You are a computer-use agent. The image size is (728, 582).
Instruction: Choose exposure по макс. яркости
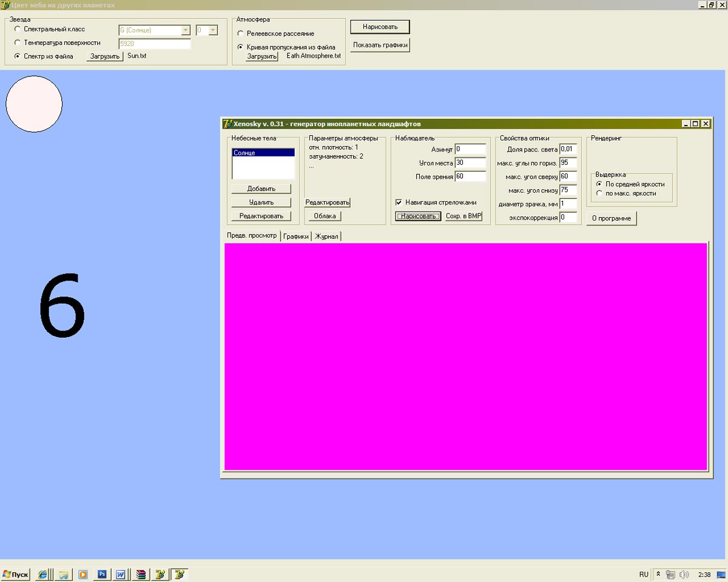(x=599, y=193)
